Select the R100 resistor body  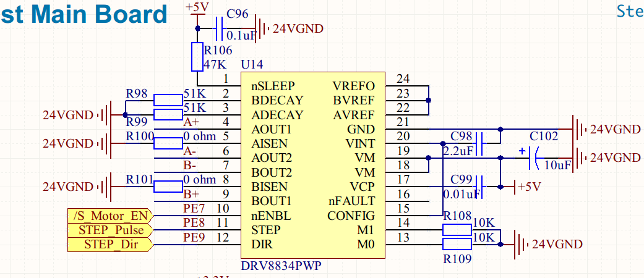(x=168, y=143)
